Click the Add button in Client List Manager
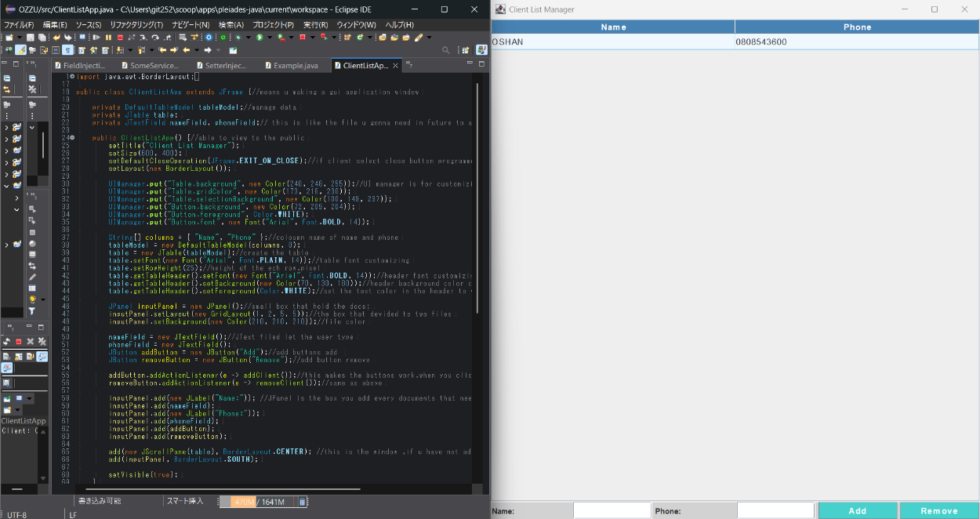980x519 pixels. [x=857, y=510]
